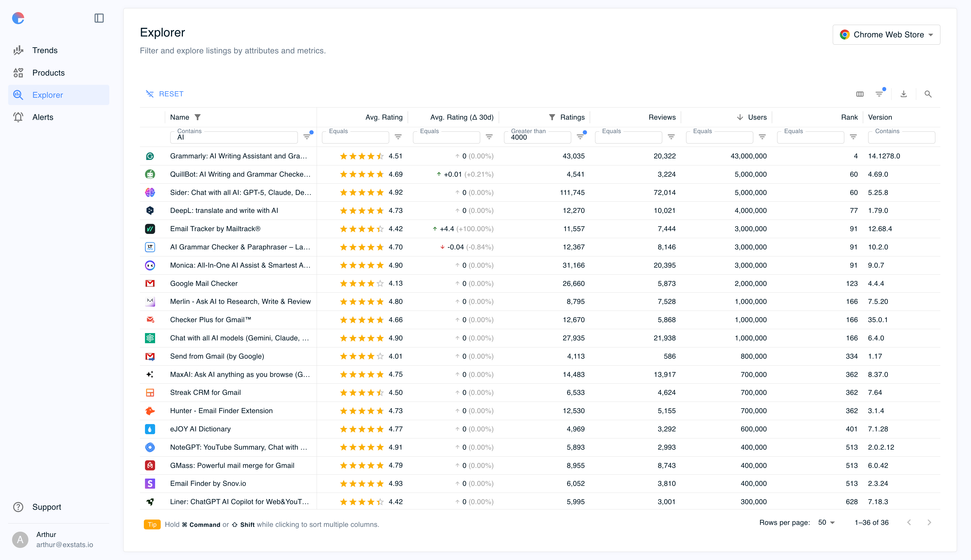This screenshot has width=971, height=560.
Task: Click the columns visibility icon
Action: coord(860,94)
